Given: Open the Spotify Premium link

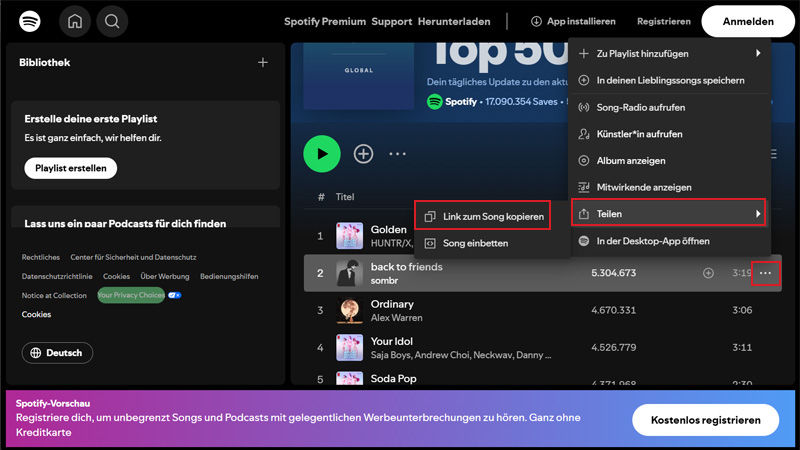Looking at the screenshot, I should 324,21.
